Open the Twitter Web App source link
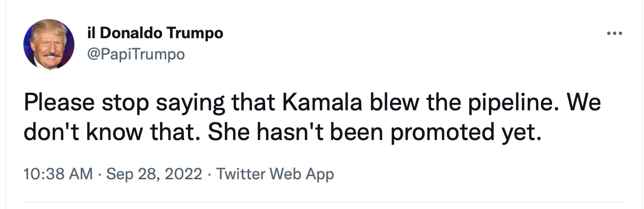 [276, 173]
